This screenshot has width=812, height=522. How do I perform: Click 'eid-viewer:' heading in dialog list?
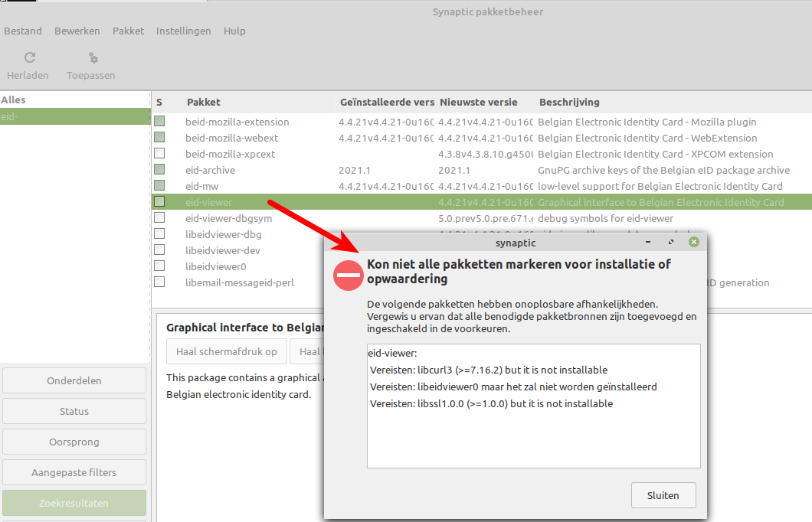click(x=392, y=354)
